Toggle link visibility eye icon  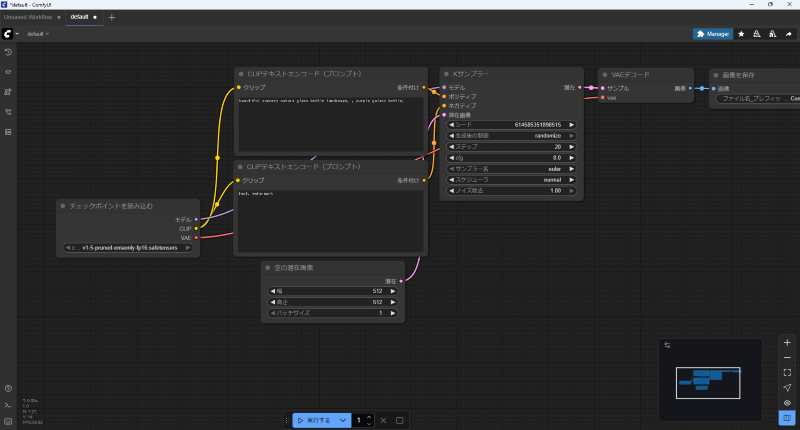point(787,403)
